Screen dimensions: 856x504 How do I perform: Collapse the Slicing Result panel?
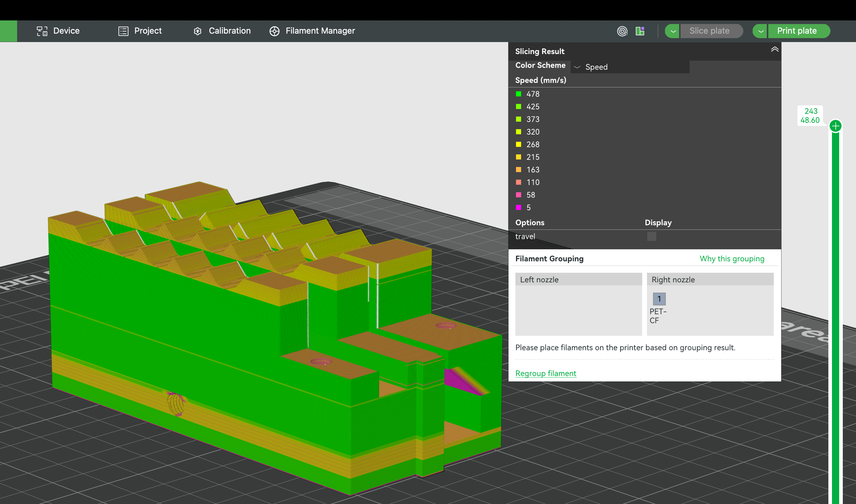click(x=775, y=49)
